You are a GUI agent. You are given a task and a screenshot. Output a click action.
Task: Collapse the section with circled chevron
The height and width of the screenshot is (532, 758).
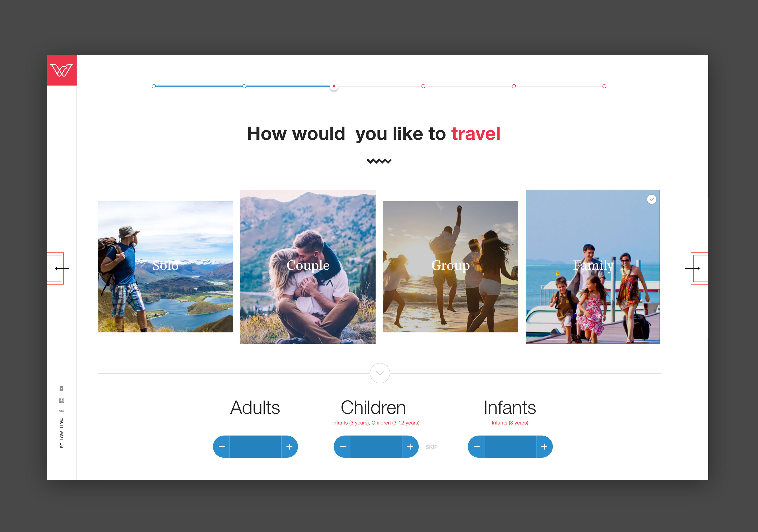pyautogui.click(x=380, y=373)
